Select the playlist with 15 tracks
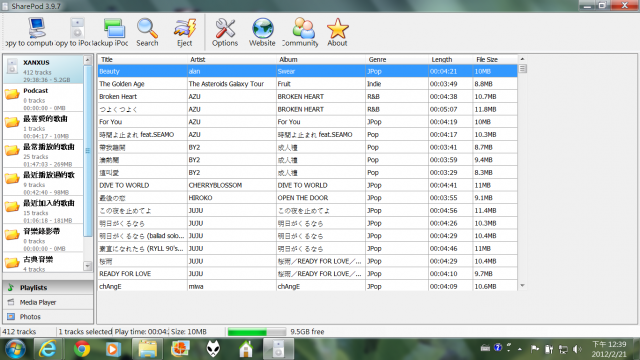 pos(43,211)
